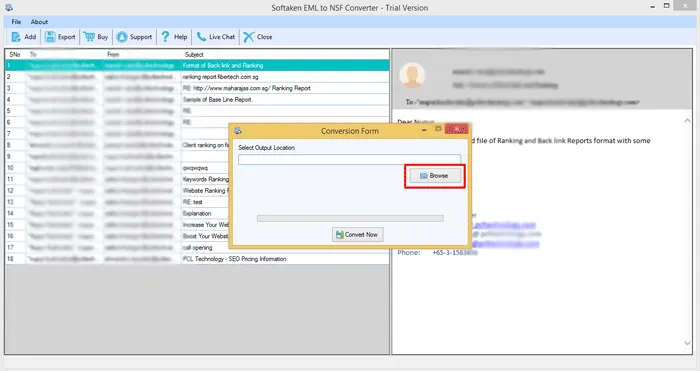Close the Conversion Form dialog

point(457,129)
